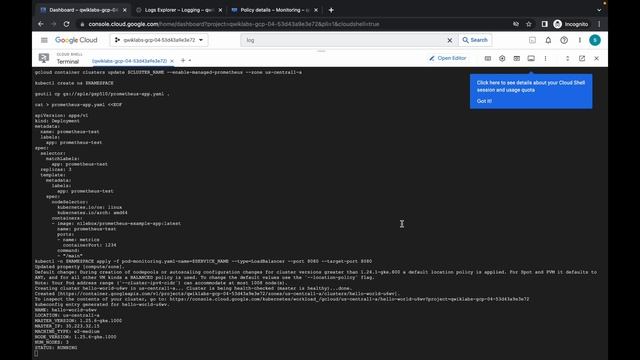Image resolution: width=640 pixels, height=360 pixels.
Task: Click the 'LOCATION: us-central1-a' terminal line
Action: click(x=67, y=315)
